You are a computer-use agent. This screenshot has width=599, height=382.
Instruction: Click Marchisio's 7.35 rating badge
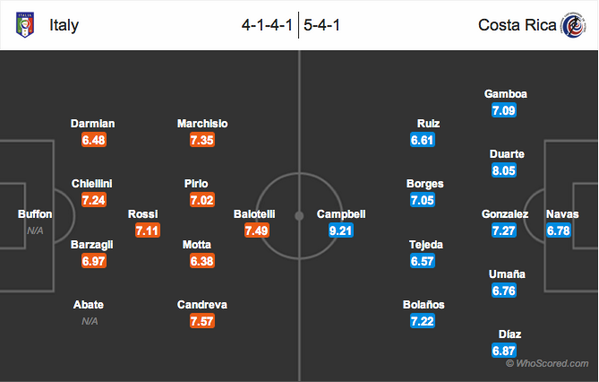click(x=202, y=140)
